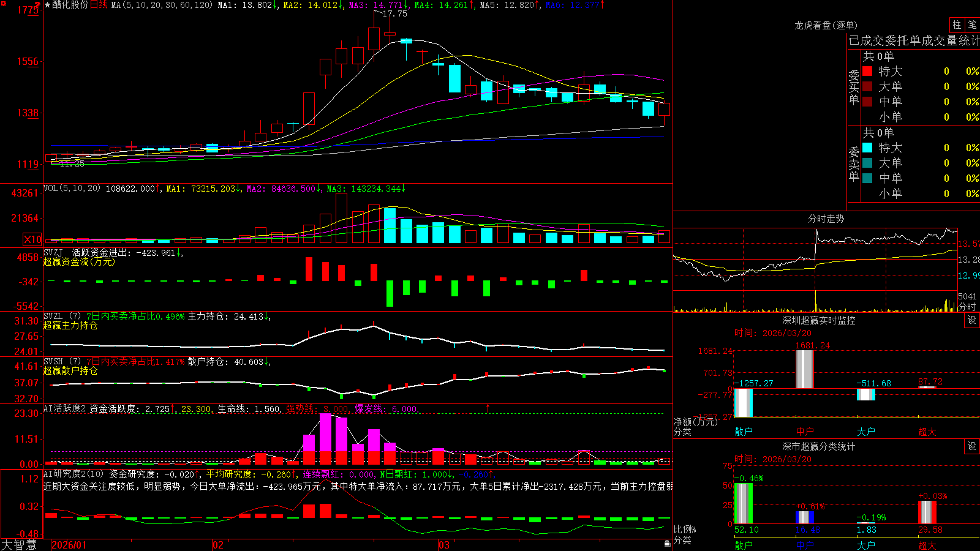Image resolution: width=980 pixels, height=551 pixels.
Task: Click the -511.68 大户 bar in 实时监控
Action: point(866,394)
